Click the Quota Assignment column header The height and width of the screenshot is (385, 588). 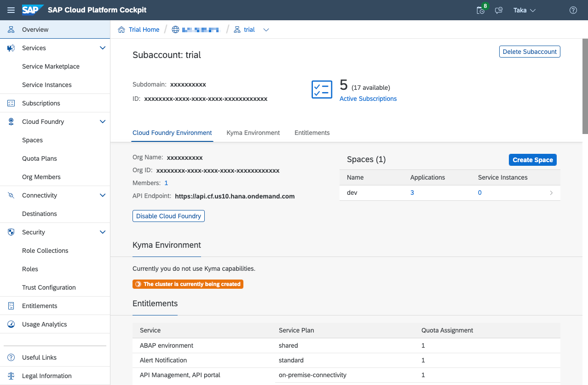click(x=447, y=330)
